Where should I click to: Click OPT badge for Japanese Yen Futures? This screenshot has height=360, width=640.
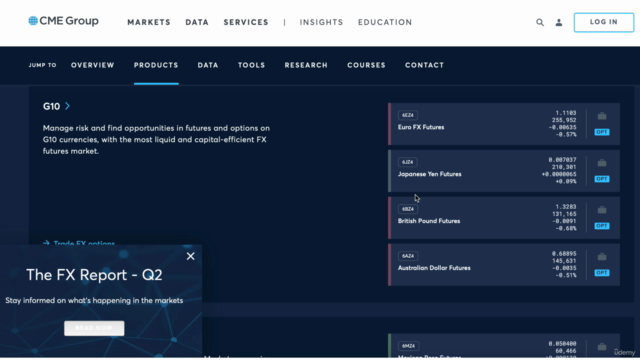pyautogui.click(x=602, y=179)
